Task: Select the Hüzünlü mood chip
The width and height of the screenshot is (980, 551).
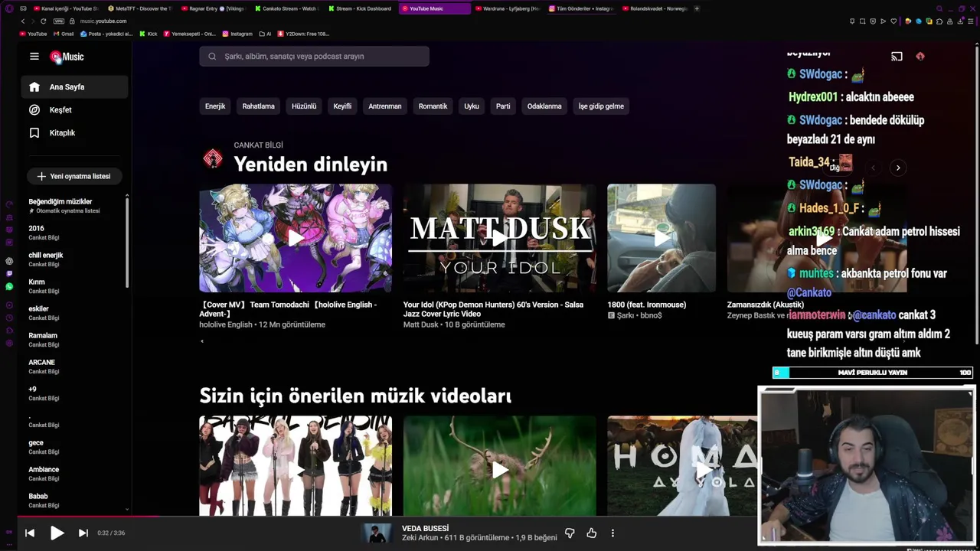Action: [x=304, y=106]
